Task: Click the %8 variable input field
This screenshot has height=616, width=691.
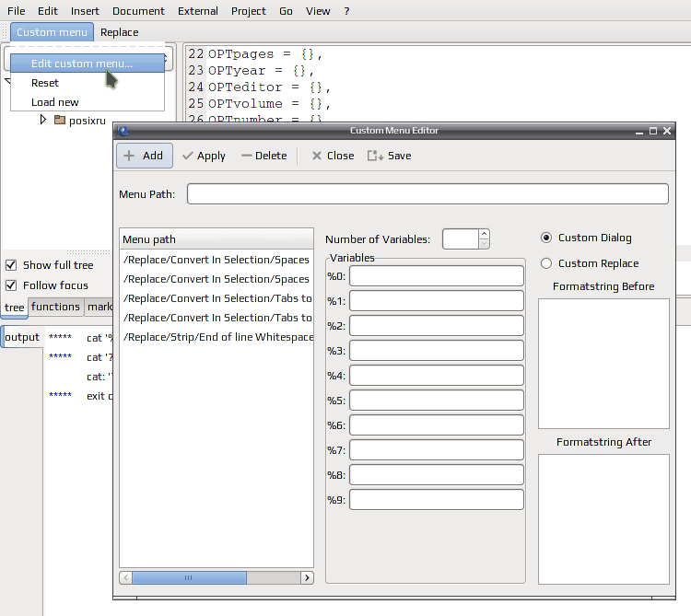Action: (x=437, y=475)
